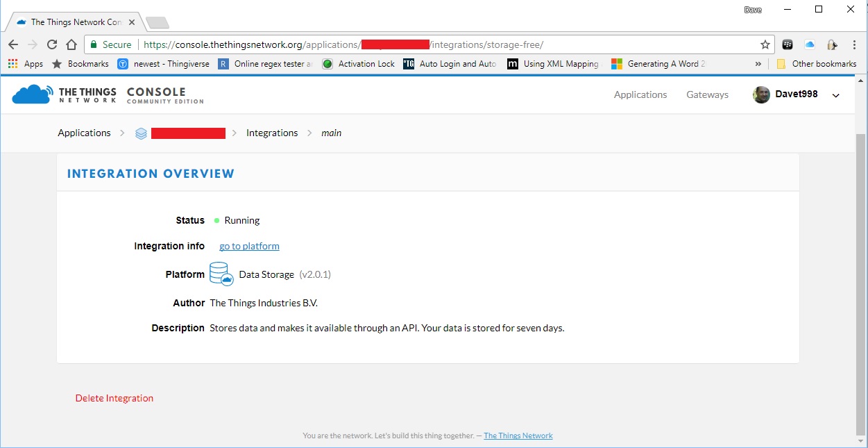Viewport: 868px width, 448px height.
Task: Click the BlackBerry extension icon
Action: tap(788, 44)
